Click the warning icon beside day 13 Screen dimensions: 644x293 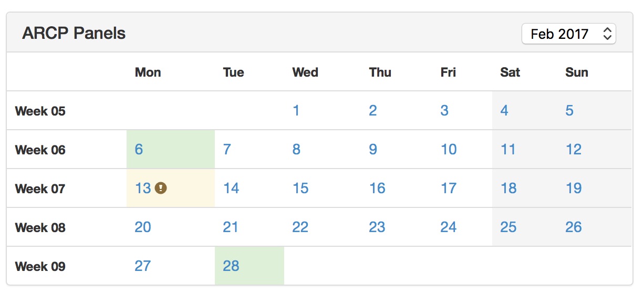[161, 188]
